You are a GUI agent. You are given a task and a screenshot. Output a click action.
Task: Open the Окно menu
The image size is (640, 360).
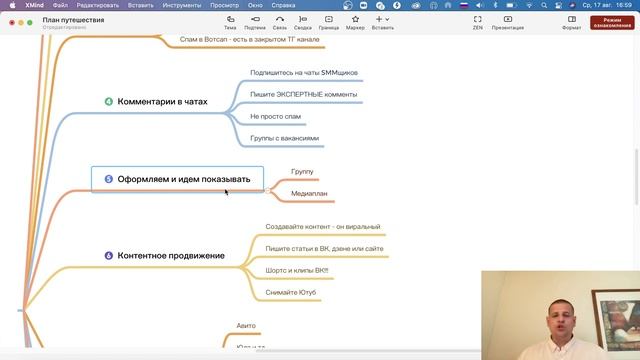click(255, 5)
